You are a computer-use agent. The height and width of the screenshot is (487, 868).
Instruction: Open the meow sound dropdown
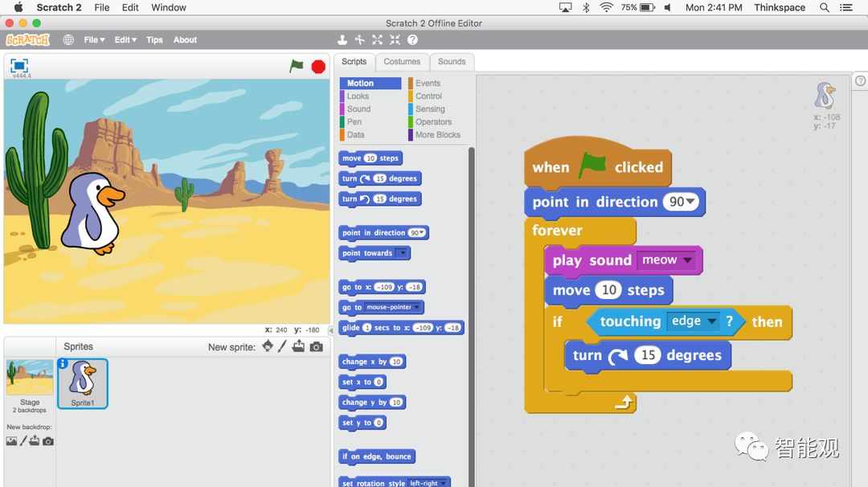click(x=688, y=260)
